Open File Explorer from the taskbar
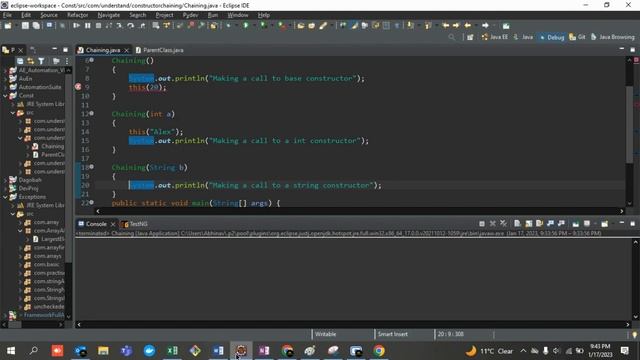 (x=103, y=351)
